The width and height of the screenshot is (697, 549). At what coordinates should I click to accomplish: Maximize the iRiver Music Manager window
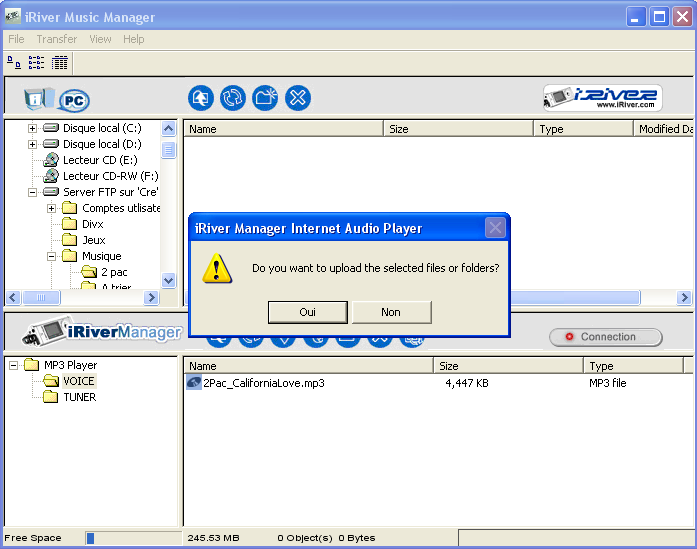pyautogui.click(x=659, y=17)
